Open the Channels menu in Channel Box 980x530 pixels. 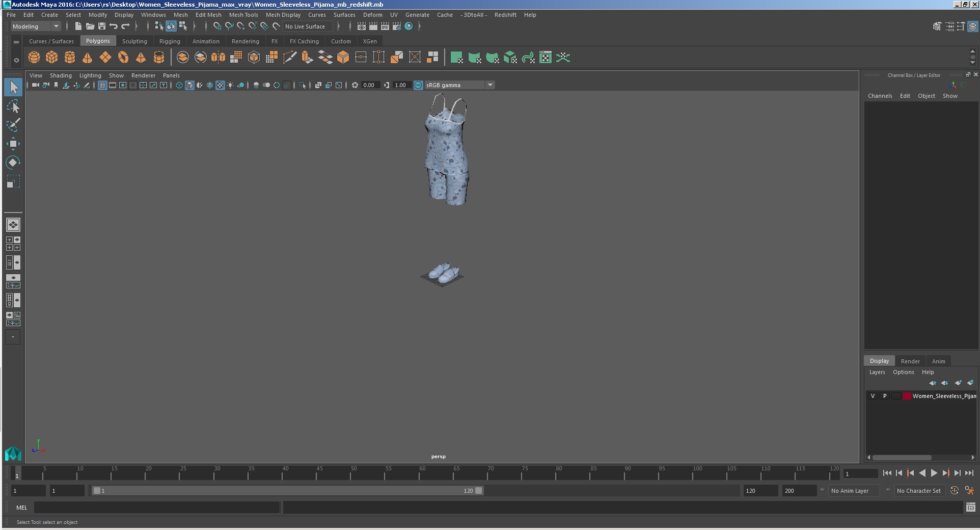click(x=880, y=96)
